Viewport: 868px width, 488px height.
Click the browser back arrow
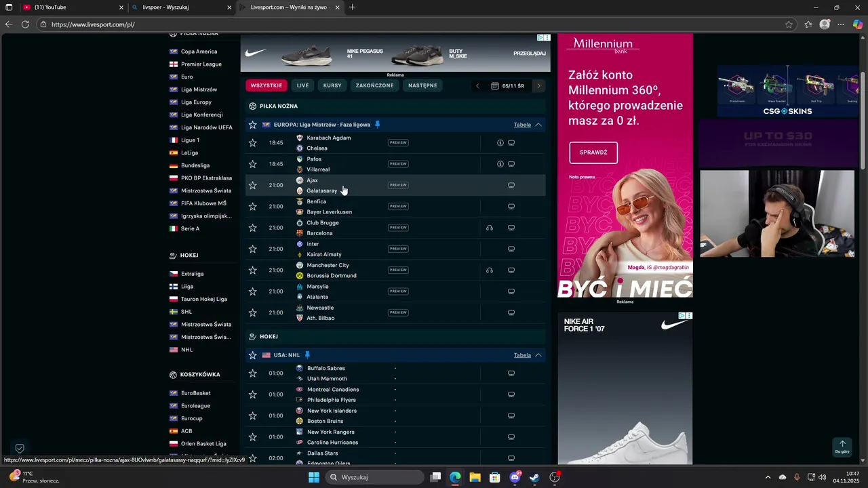tap(9, 24)
